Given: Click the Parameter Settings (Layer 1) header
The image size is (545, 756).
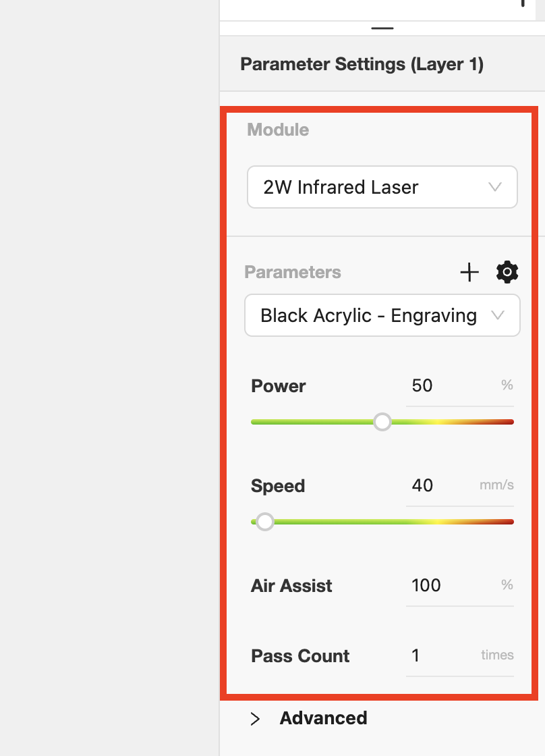Looking at the screenshot, I should coord(362,64).
